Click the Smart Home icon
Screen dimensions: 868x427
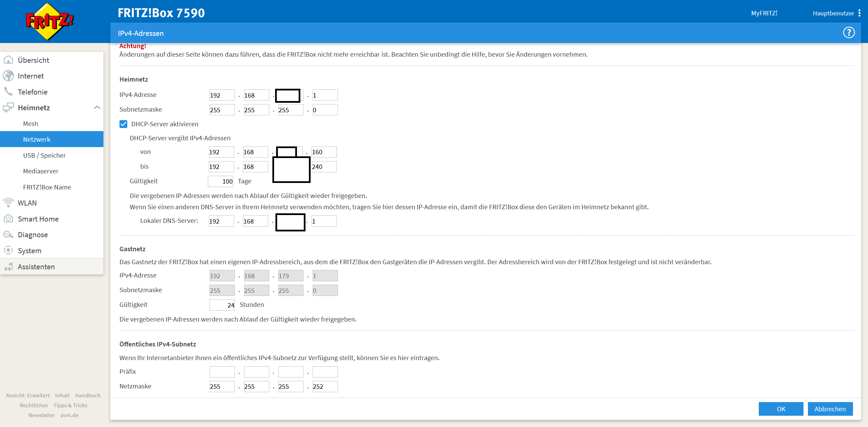pyautogui.click(x=8, y=219)
